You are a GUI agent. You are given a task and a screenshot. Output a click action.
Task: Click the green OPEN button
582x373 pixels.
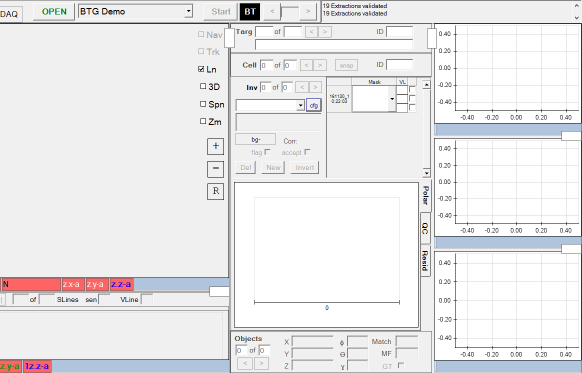pos(54,12)
